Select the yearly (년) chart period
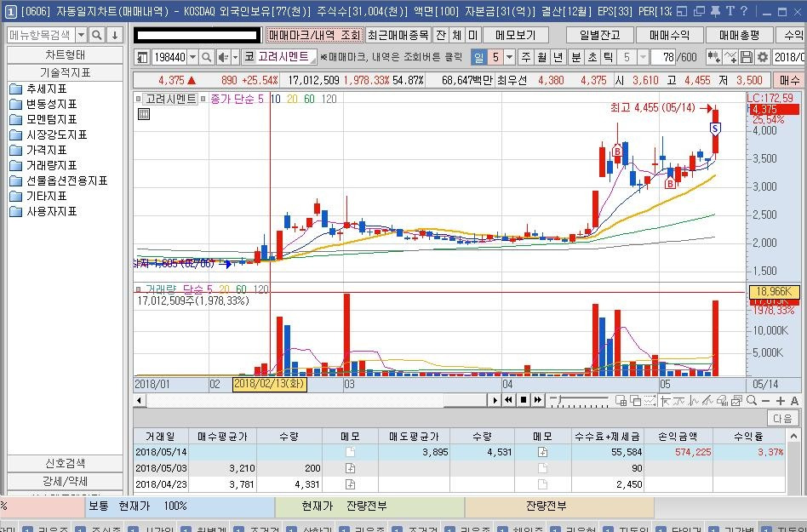 (558, 57)
